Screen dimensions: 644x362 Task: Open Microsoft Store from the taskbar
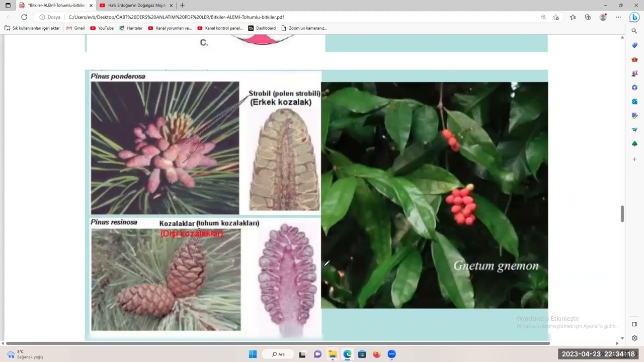click(362, 354)
